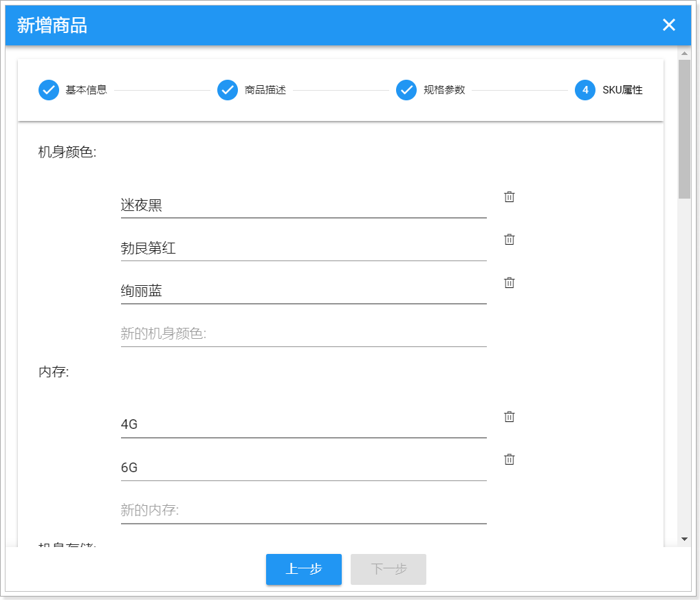Delete the 4G memory option
700x600 pixels.
[x=509, y=416]
